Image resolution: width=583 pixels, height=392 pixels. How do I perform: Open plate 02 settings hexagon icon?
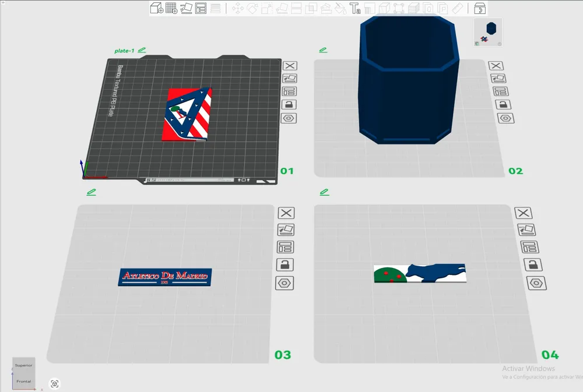505,118
